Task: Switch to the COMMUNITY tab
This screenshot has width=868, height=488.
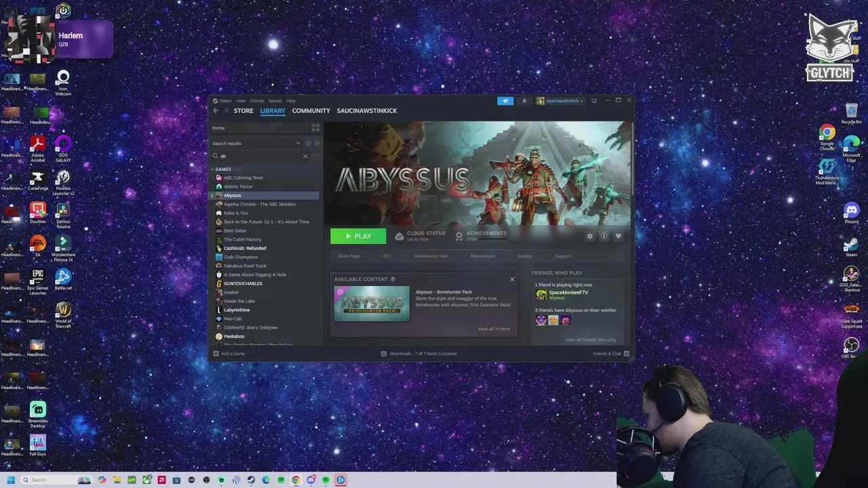Action: coord(311,110)
